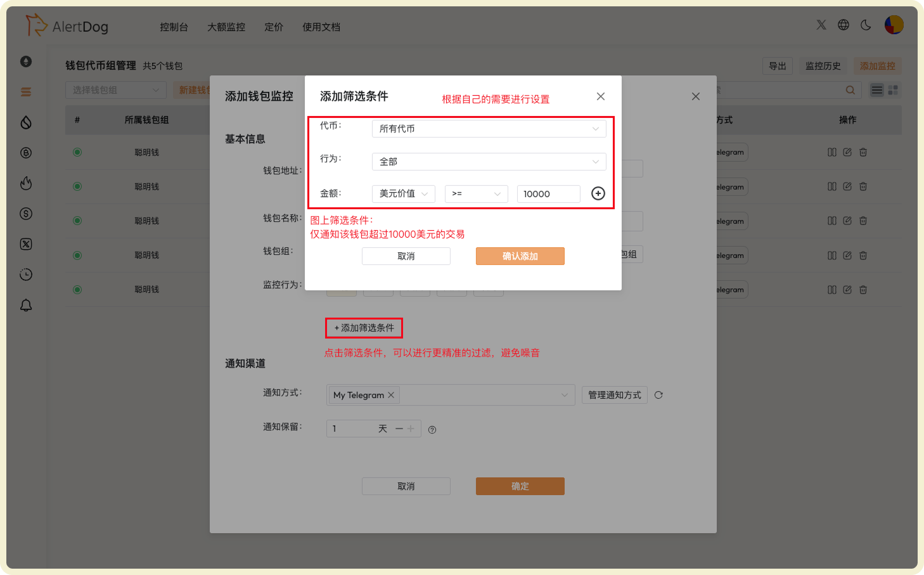Pause monitoring for the first 聪明钱 wallet
924x575 pixels.
pos(832,152)
